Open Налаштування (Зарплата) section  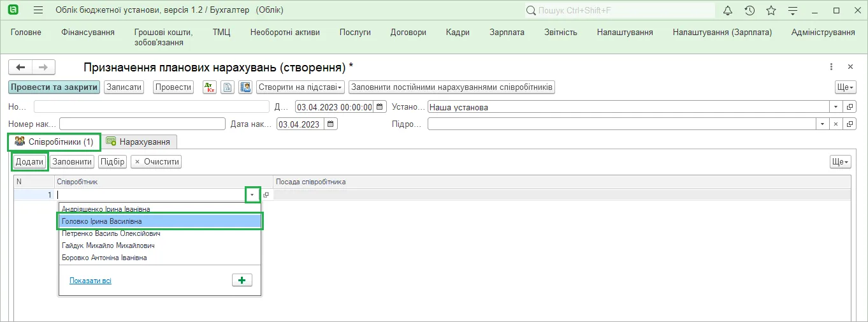tap(722, 33)
